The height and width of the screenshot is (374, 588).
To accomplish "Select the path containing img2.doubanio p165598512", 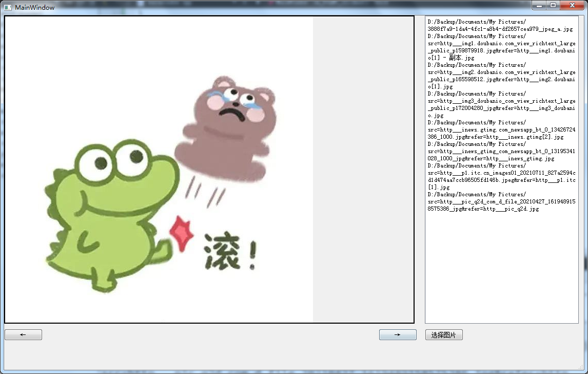I will click(501, 76).
